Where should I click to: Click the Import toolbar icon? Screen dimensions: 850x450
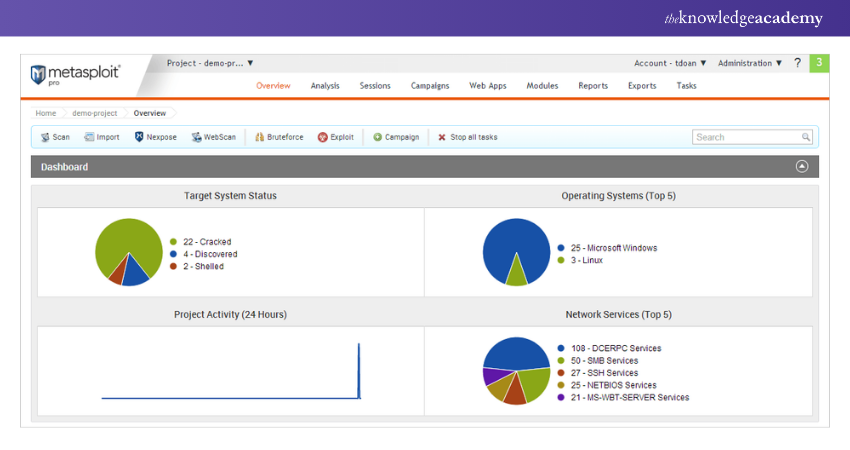click(x=89, y=137)
